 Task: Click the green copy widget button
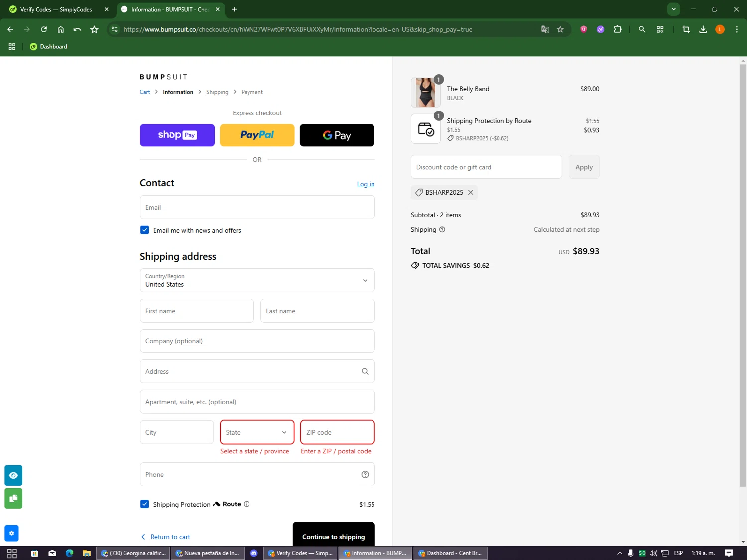13,498
